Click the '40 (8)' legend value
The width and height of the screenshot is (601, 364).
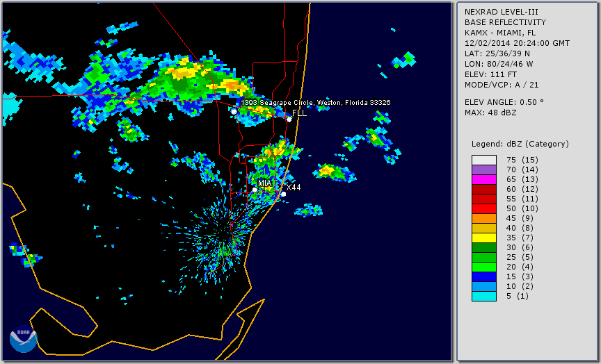pyautogui.click(x=520, y=228)
